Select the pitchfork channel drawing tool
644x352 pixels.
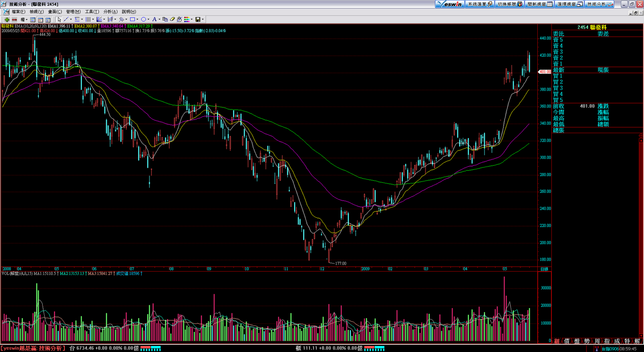pos(110,19)
